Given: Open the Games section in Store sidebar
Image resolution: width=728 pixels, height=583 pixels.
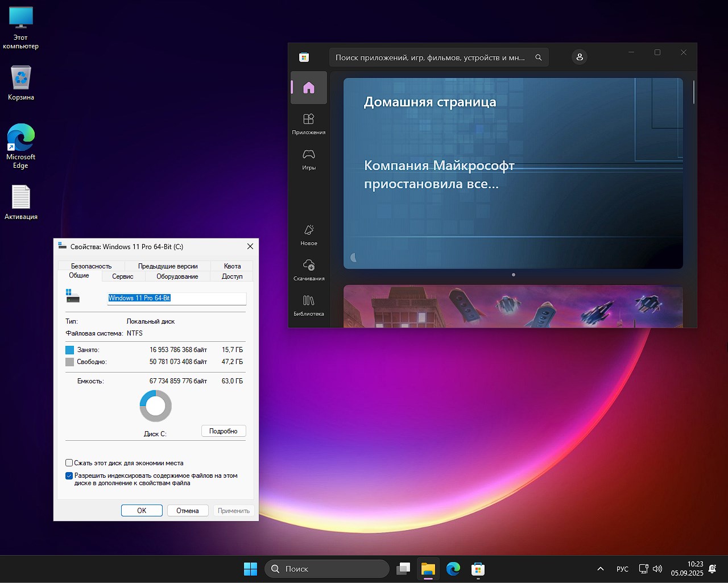Looking at the screenshot, I should [308, 159].
